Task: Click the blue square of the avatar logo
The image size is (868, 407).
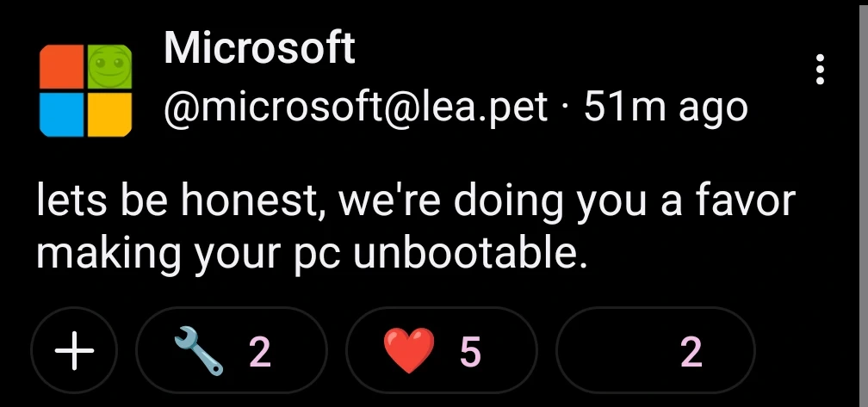Action: 62,114
